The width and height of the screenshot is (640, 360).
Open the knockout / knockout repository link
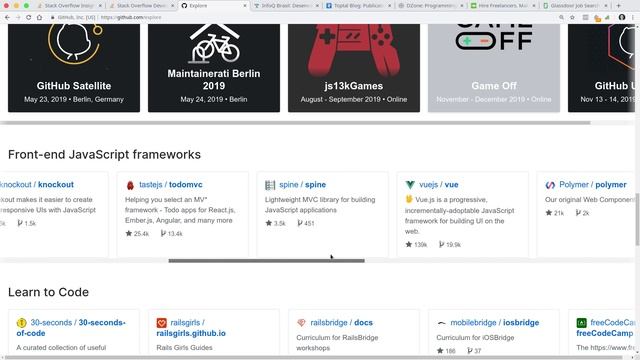[x=37, y=184]
